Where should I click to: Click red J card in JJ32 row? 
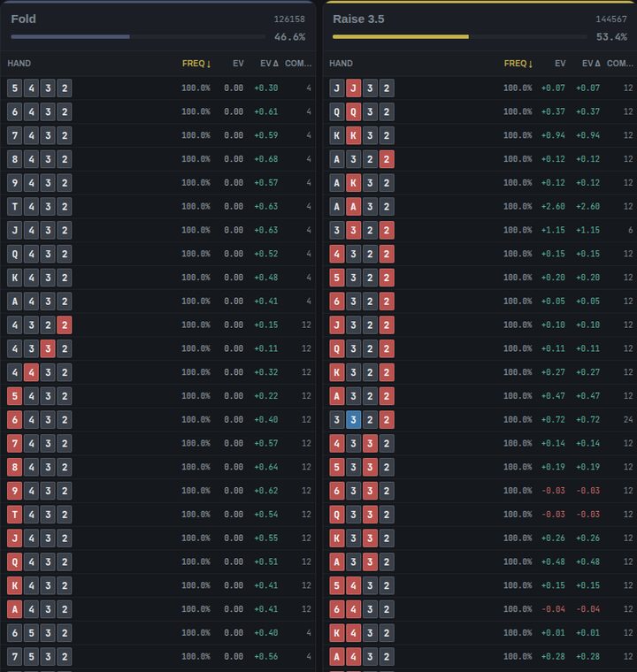(354, 88)
